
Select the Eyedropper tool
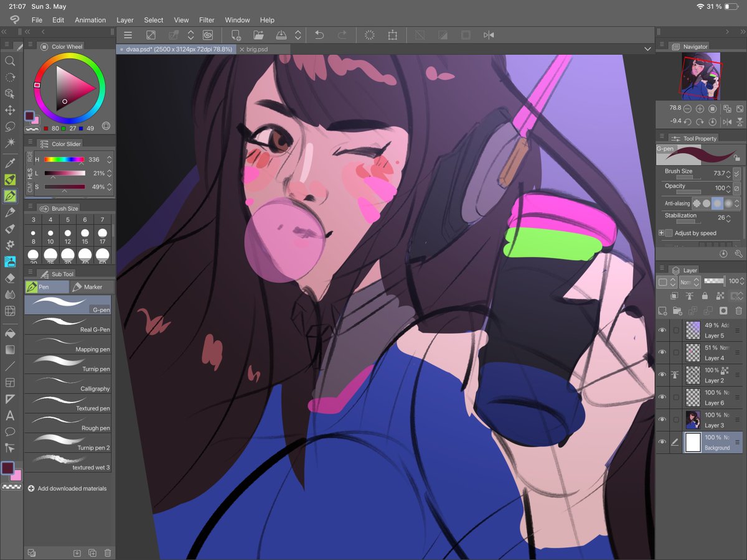pyautogui.click(x=10, y=164)
